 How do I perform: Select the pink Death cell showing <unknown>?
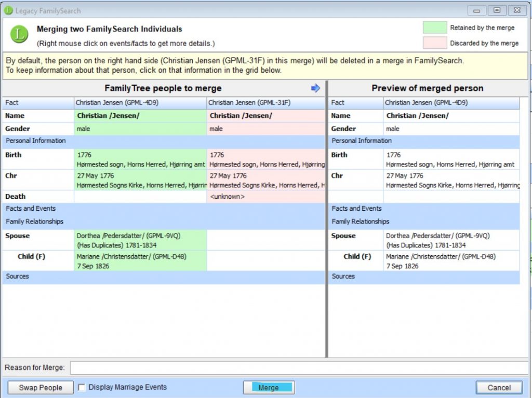tap(265, 197)
